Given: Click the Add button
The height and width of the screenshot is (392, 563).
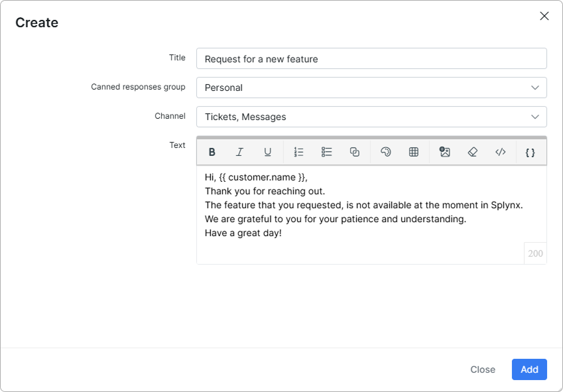Looking at the screenshot, I should pos(529,369).
